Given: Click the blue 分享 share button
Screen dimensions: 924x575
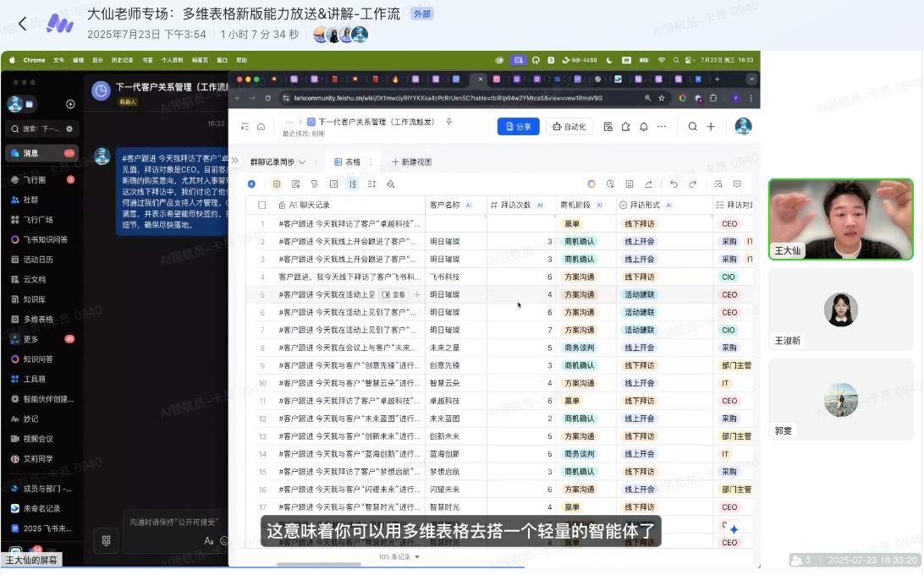Looking at the screenshot, I should (518, 127).
